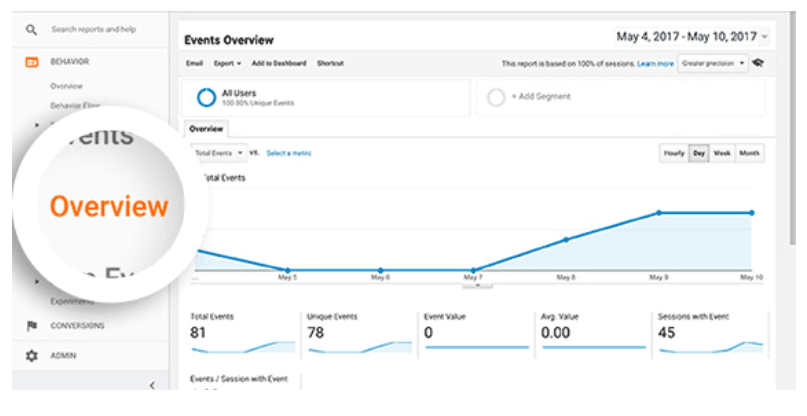Click the Sessions with Event sparkline
The width and height of the screenshot is (807, 416).
coord(711,348)
